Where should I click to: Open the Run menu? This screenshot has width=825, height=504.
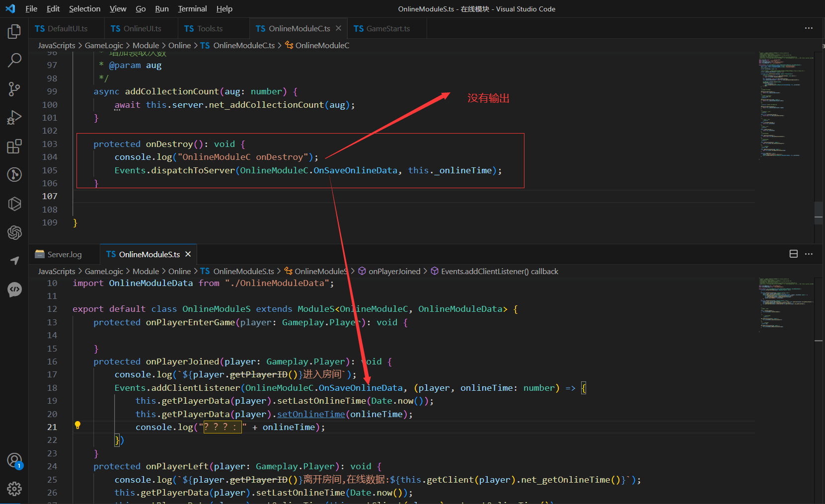[162, 8]
